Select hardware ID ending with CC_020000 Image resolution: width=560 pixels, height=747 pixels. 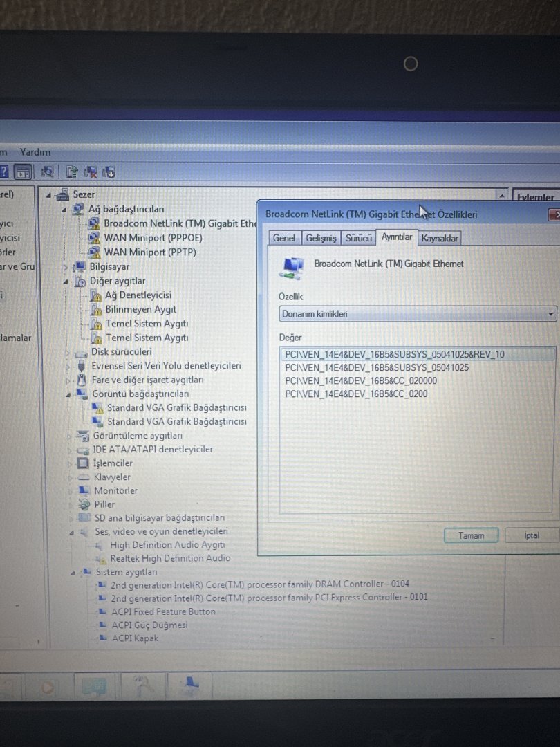(361, 380)
